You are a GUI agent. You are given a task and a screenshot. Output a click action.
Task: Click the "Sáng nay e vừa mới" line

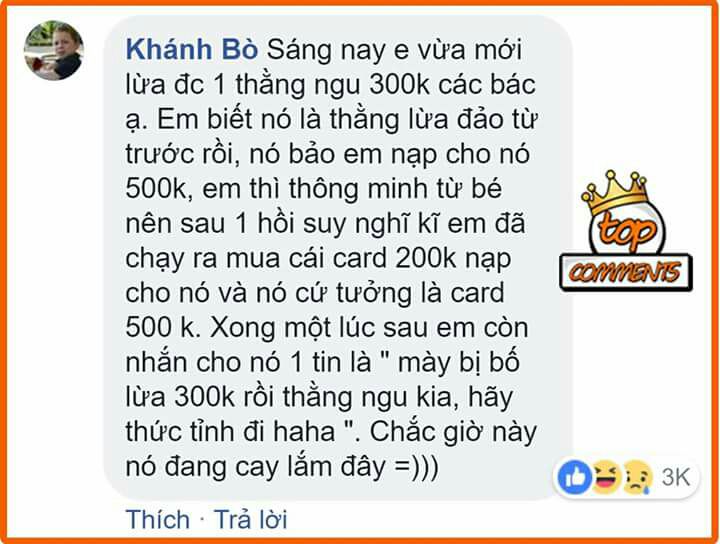pos(394,50)
